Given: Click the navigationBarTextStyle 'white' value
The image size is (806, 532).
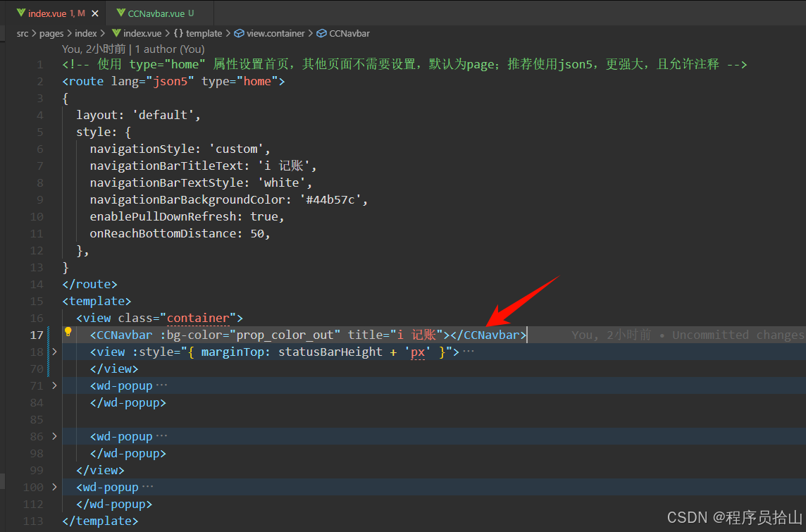Looking at the screenshot, I should pos(282,183).
